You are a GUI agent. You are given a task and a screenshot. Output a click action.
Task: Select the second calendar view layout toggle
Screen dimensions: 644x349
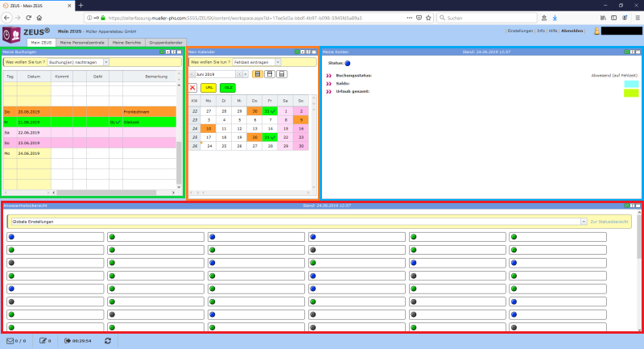269,73
